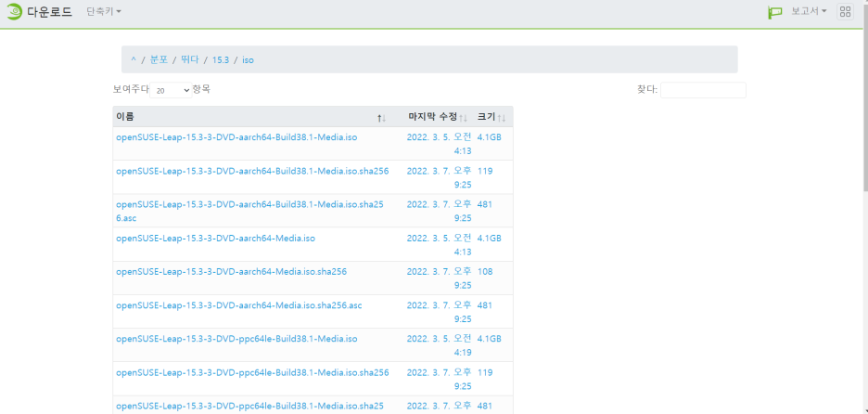
Task: Open the 15.3 breadcrumb link
Action: click(x=221, y=59)
